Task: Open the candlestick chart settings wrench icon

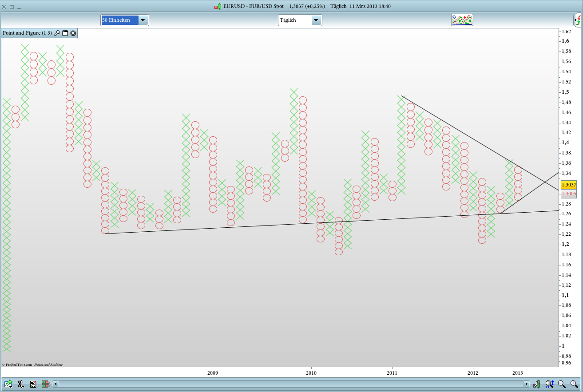Action: pyautogui.click(x=537, y=384)
